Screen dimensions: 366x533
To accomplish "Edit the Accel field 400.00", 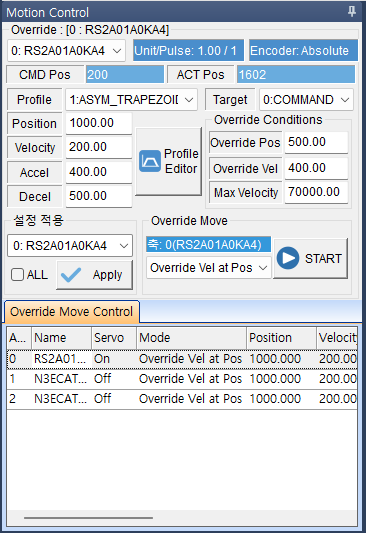I will pyautogui.click(x=99, y=172).
